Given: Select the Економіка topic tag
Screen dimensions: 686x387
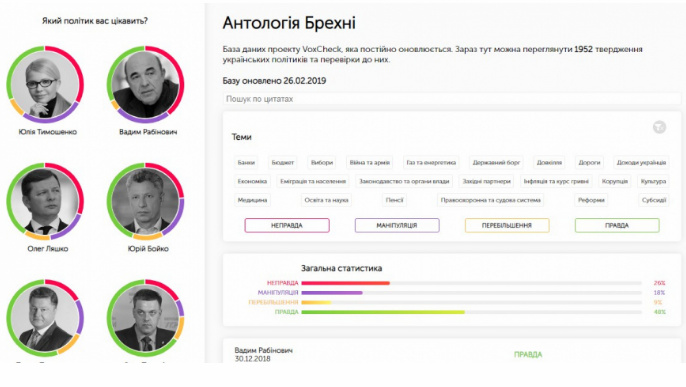Looking at the screenshot, I should point(252,181).
